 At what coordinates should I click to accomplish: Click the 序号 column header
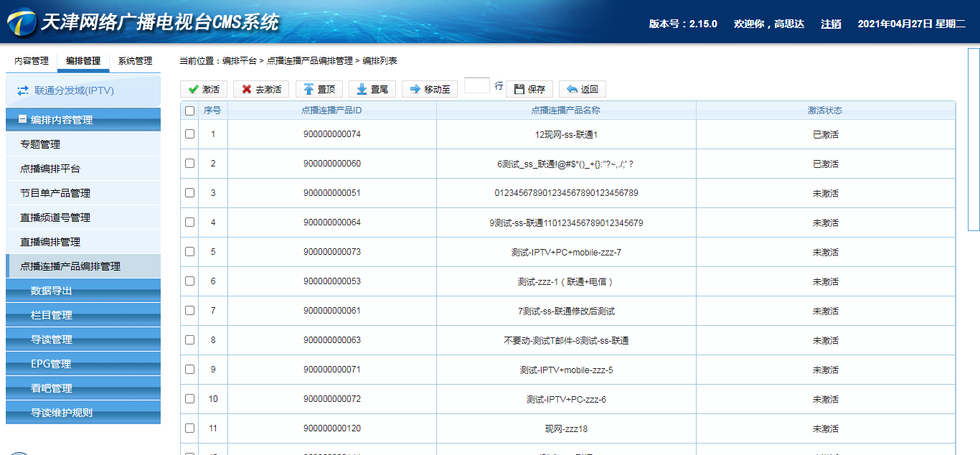[212, 111]
